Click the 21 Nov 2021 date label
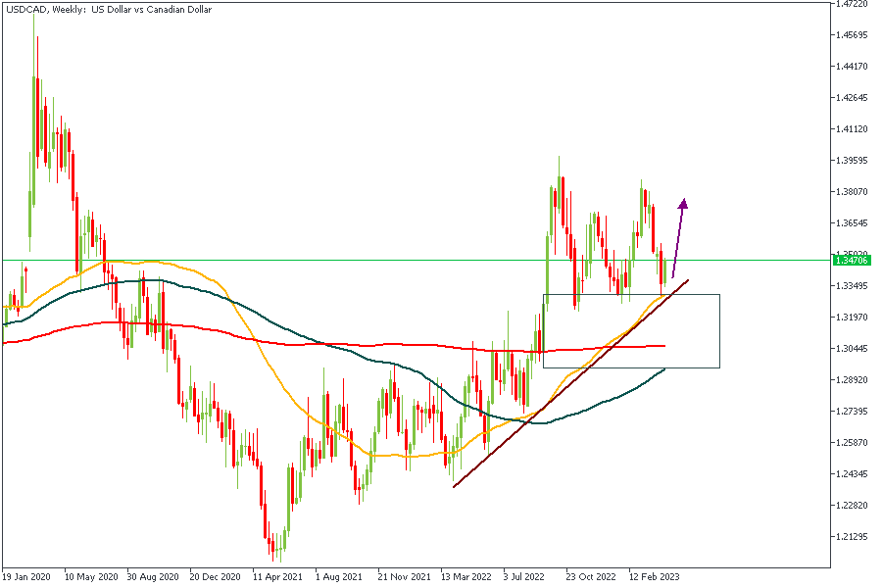 pos(404,576)
